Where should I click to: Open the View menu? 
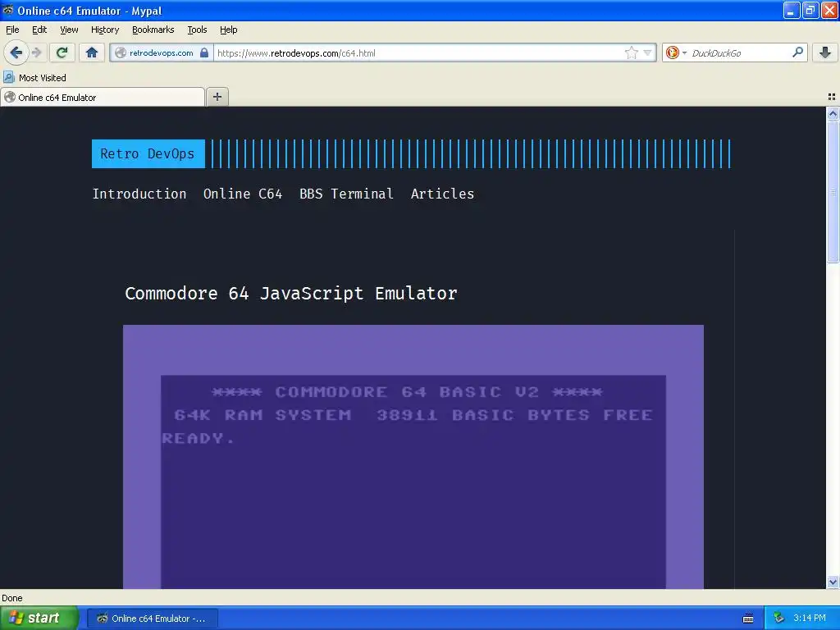(69, 30)
